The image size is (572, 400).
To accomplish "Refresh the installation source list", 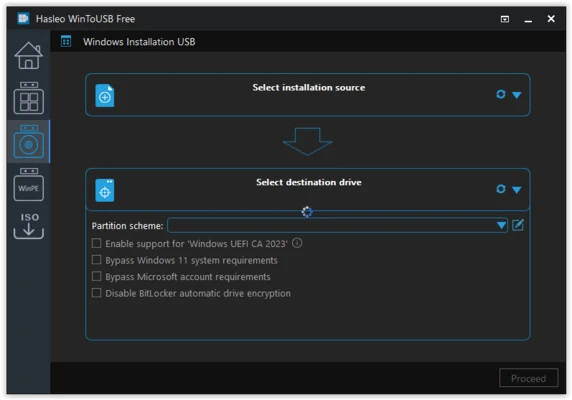I will pos(500,94).
